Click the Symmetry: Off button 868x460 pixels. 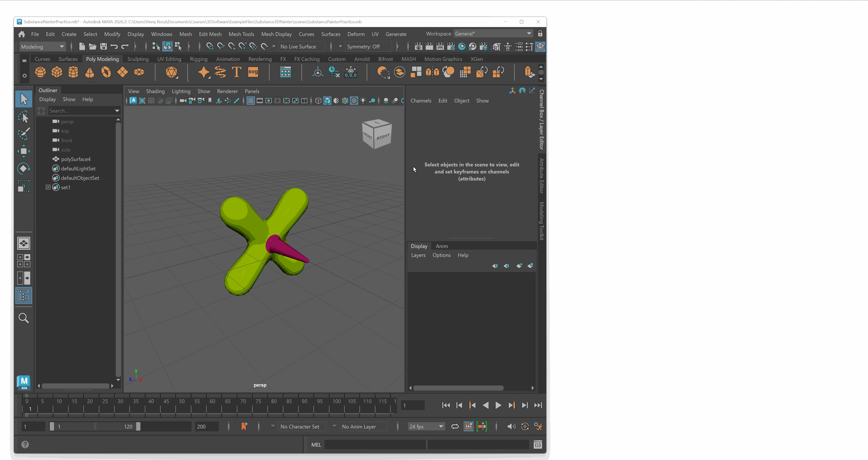pyautogui.click(x=363, y=47)
